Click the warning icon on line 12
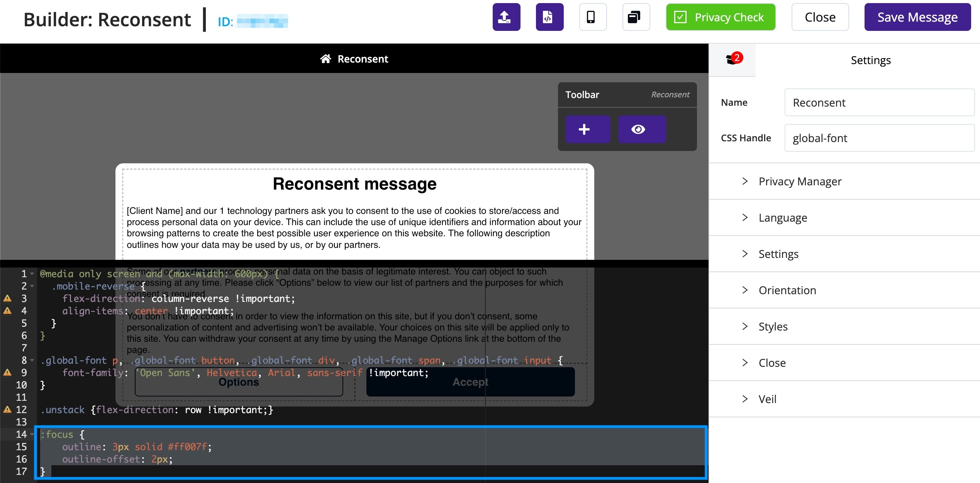Screen dimensions: 980x483 click(x=7, y=410)
